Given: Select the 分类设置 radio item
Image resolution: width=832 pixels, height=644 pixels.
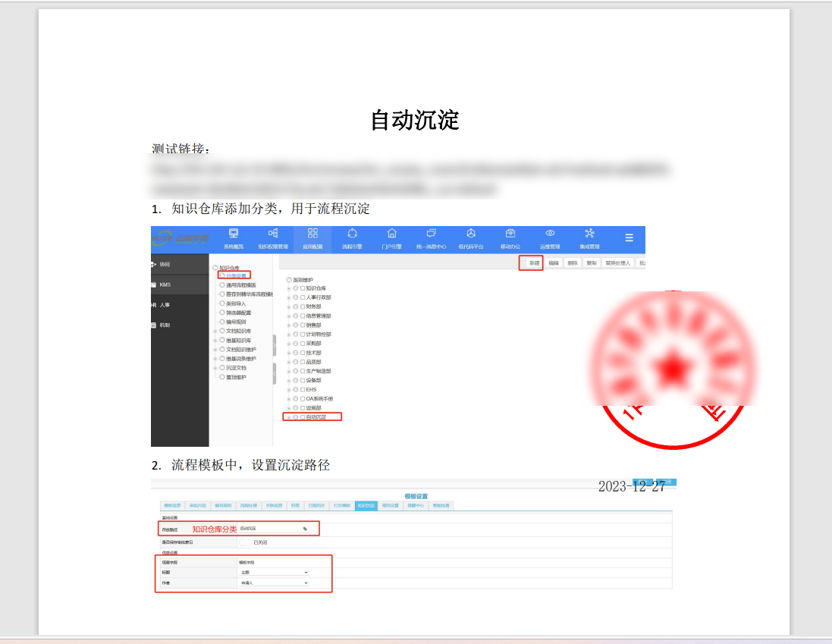Looking at the screenshot, I should (222, 276).
